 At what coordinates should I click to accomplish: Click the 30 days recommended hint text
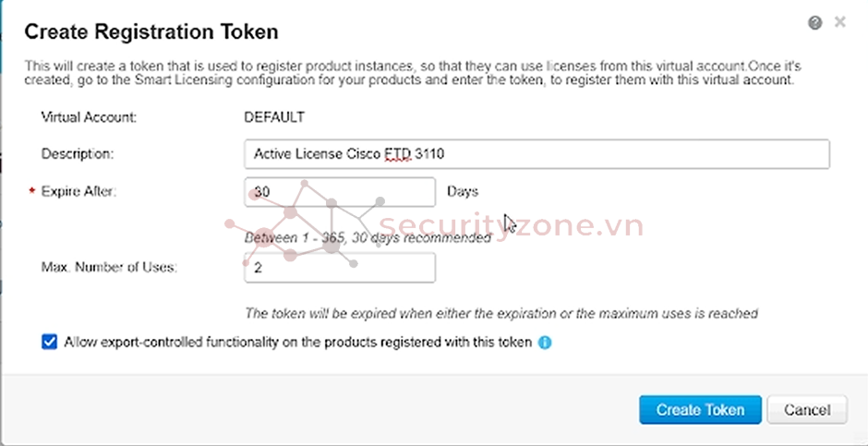click(367, 238)
